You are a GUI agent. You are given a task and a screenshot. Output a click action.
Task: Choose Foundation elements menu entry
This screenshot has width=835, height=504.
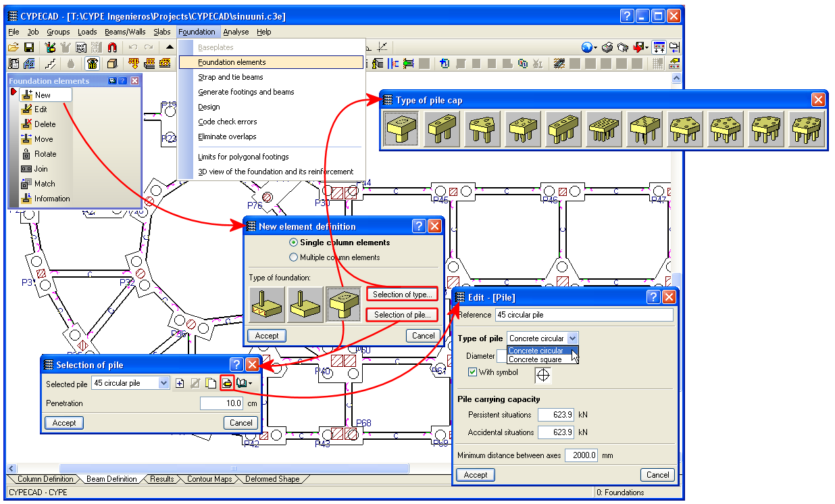(272, 62)
